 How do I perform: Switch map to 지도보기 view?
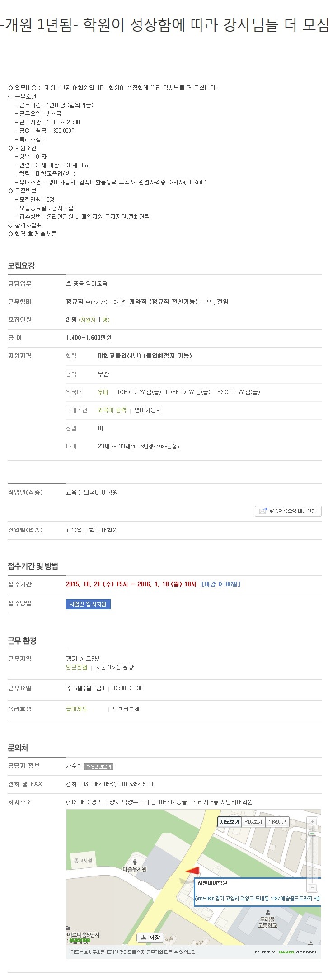click(x=229, y=822)
